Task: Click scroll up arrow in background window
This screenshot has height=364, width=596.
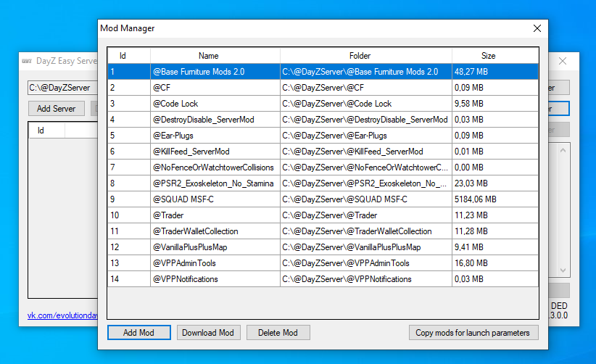Action: 563,151
